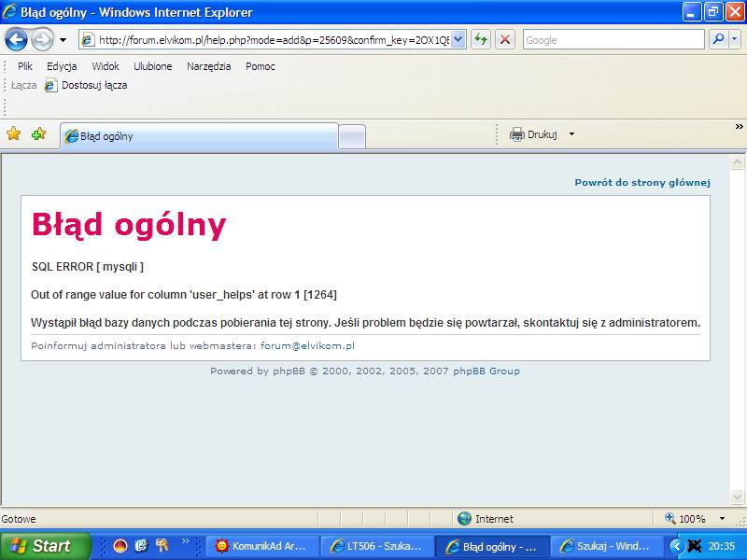Click page scrollbar down arrow

pos(737,497)
